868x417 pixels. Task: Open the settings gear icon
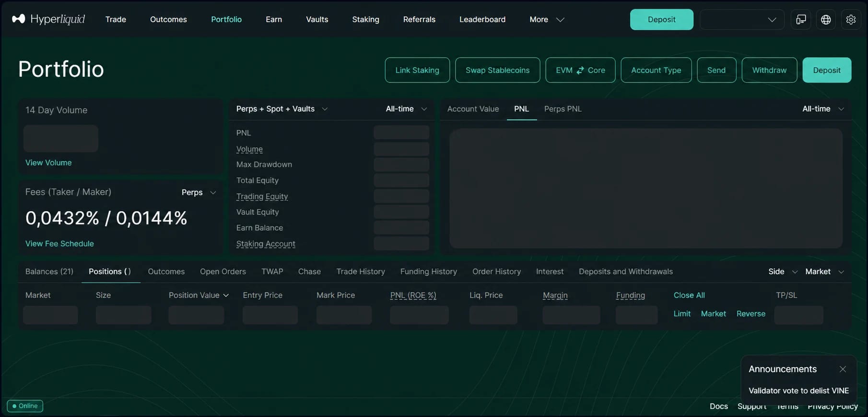point(851,20)
